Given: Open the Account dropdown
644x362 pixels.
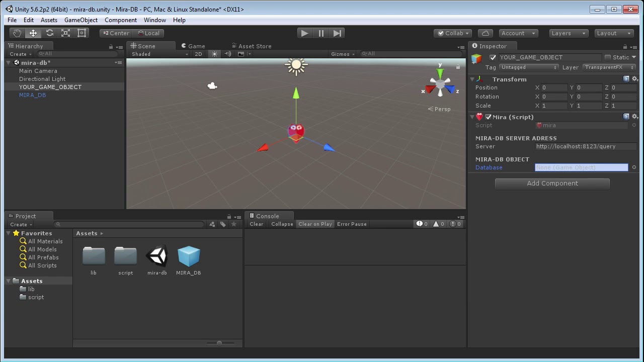Looking at the screenshot, I should pos(518,33).
